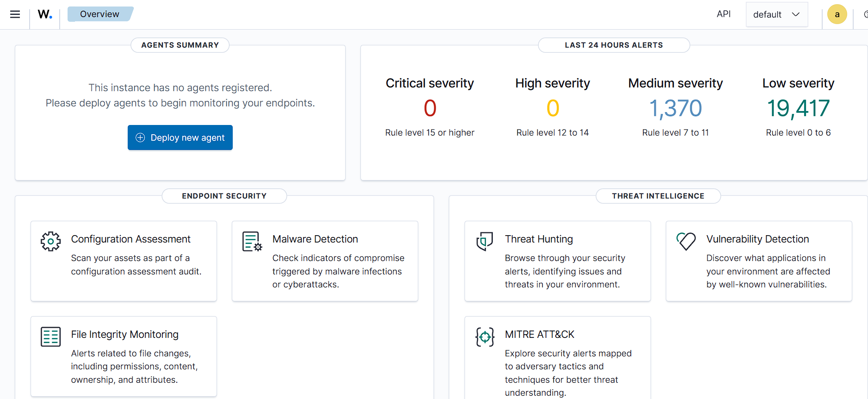The height and width of the screenshot is (399, 868).
Task: Click the Critical severity label
Action: pyautogui.click(x=430, y=83)
